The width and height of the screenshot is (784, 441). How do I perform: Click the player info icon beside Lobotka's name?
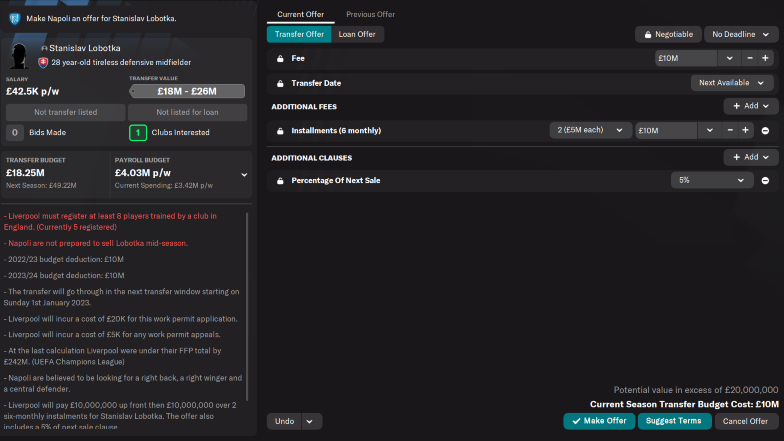(44, 48)
